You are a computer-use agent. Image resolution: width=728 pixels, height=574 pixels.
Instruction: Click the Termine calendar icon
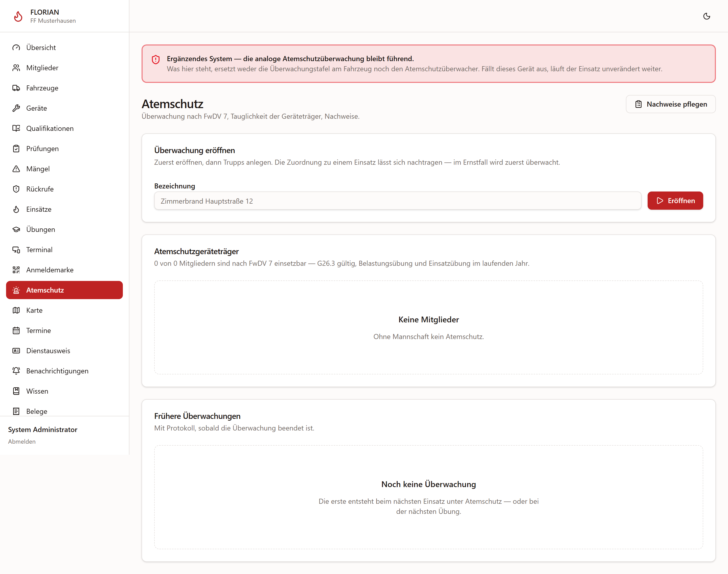click(16, 330)
